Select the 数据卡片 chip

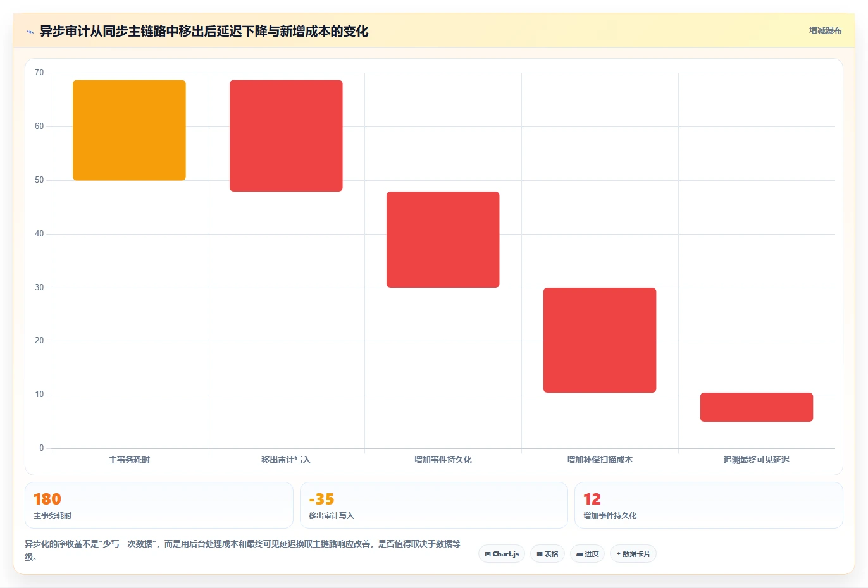pos(633,554)
